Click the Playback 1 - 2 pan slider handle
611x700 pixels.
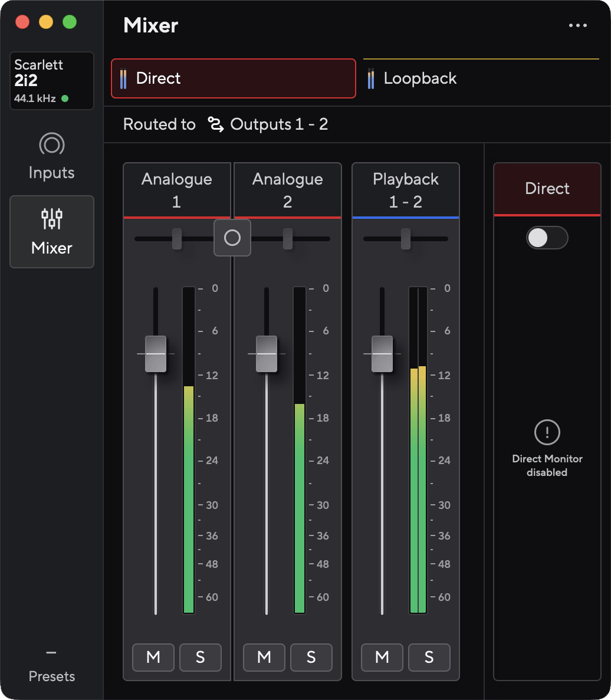[x=406, y=239]
